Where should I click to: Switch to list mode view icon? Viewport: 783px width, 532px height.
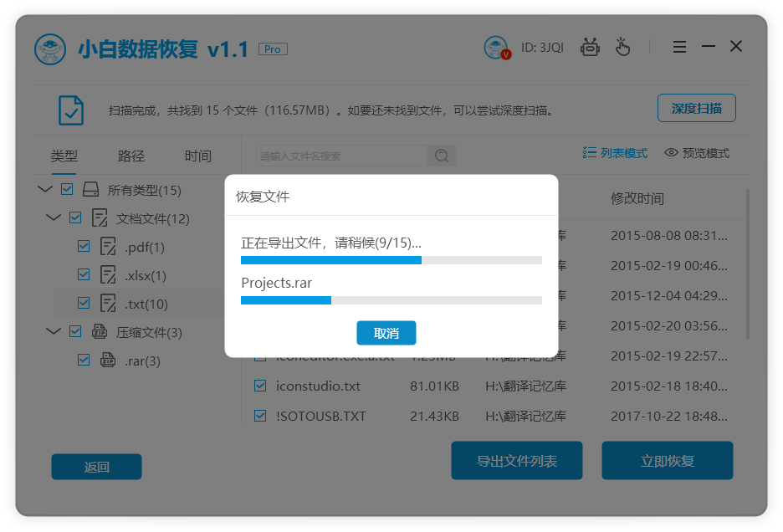pyautogui.click(x=589, y=153)
